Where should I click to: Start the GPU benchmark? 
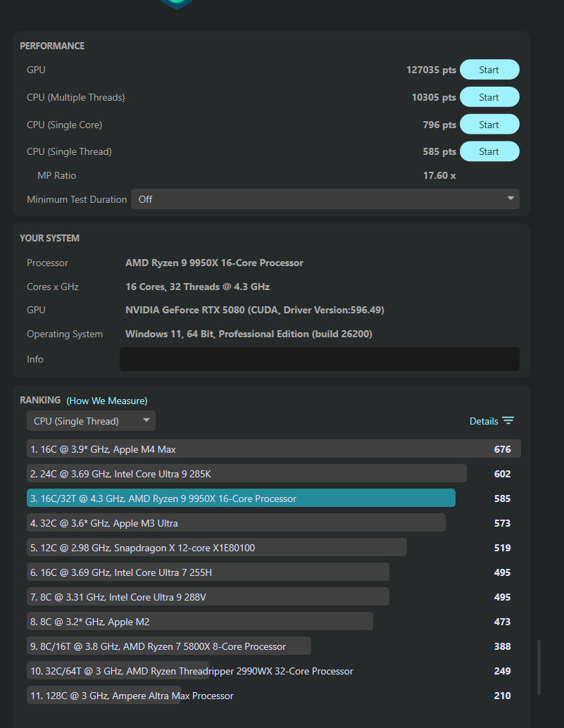(x=489, y=70)
